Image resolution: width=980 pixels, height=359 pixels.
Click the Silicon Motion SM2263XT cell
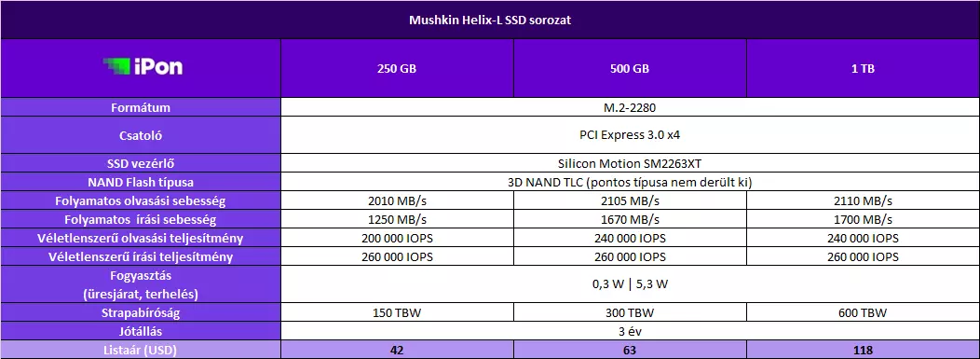click(x=630, y=164)
